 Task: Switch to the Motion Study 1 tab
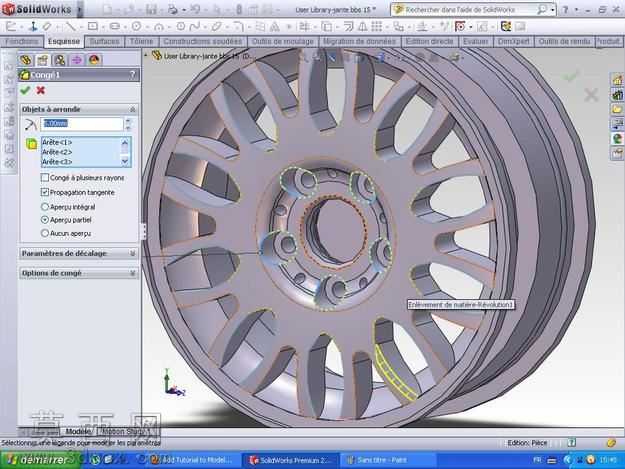[126, 432]
